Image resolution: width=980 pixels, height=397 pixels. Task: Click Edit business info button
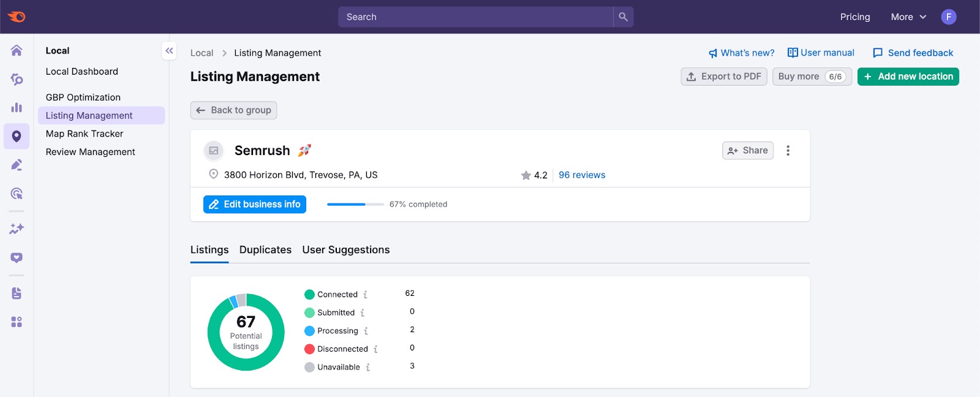[255, 205]
